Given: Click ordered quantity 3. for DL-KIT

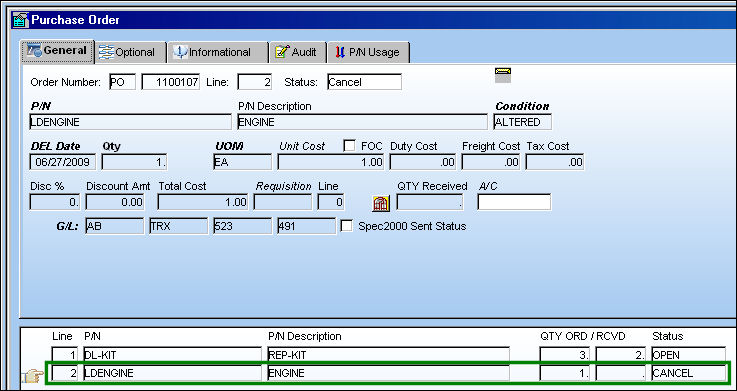Looking at the screenshot, I should click(x=565, y=355).
